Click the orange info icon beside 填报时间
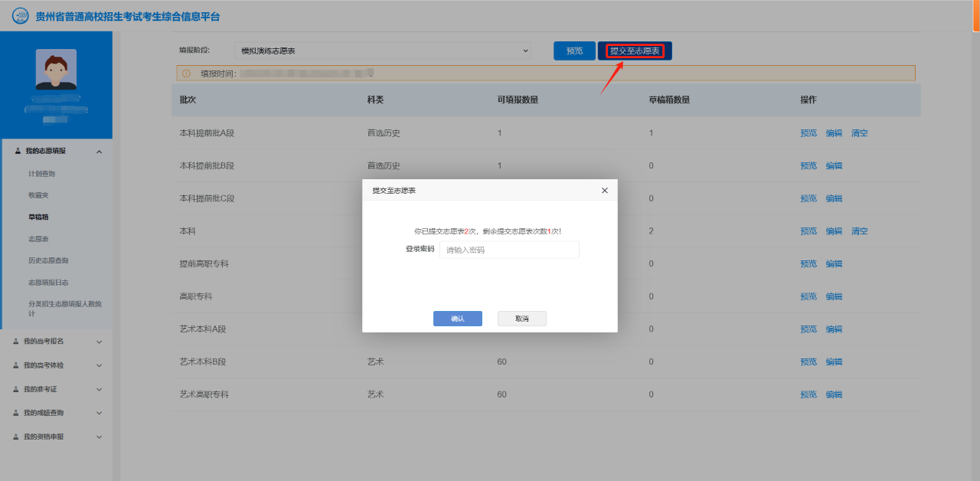This screenshot has height=481, width=980. [x=186, y=74]
